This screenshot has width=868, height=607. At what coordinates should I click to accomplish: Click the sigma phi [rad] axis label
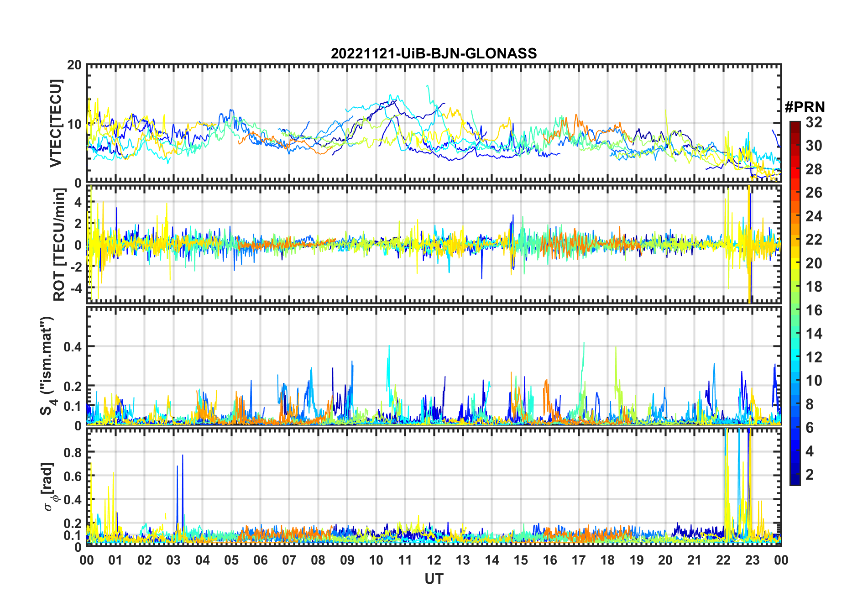[49, 487]
